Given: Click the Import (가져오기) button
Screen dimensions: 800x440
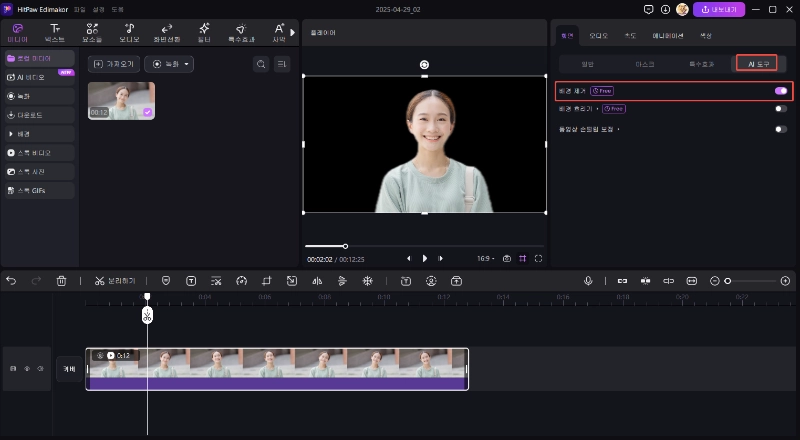Looking at the screenshot, I should pos(114,64).
